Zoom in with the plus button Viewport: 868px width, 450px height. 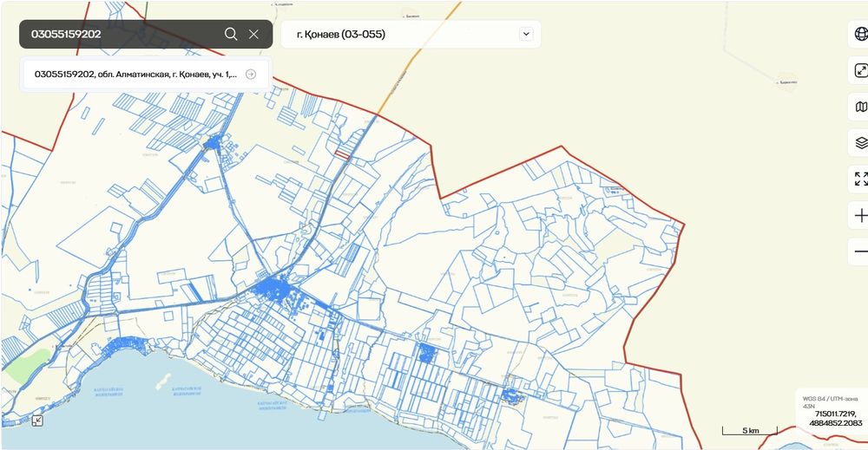(x=860, y=216)
